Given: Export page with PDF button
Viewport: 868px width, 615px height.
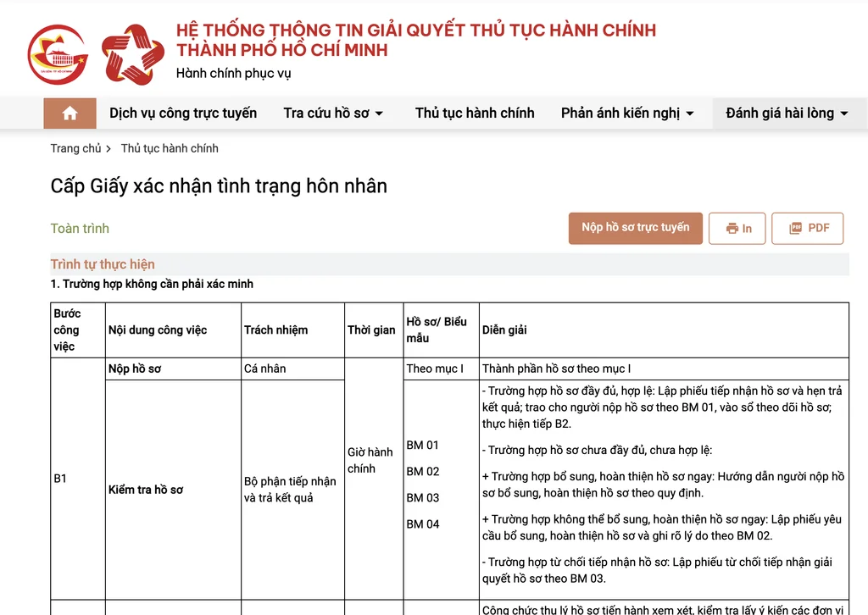Looking at the screenshot, I should pos(808,228).
